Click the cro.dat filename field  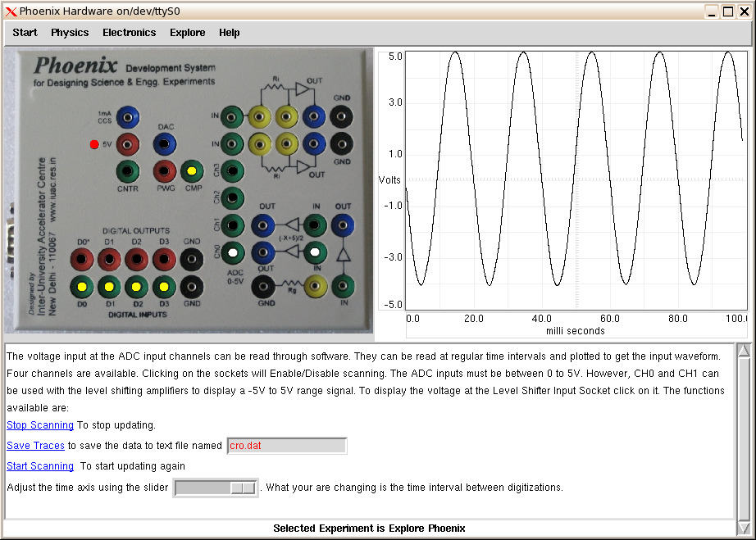[287, 446]
